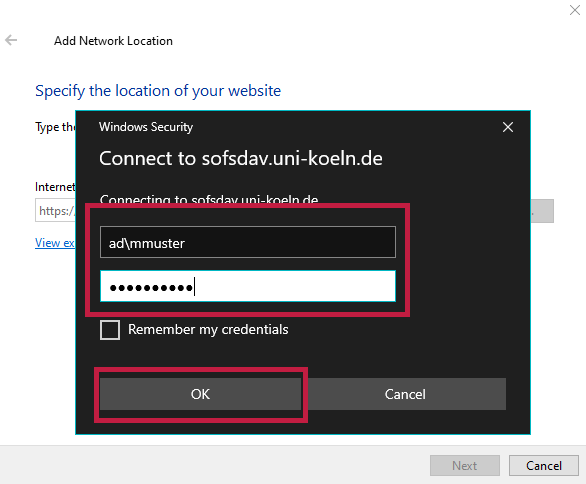Image resolution: width=586 pixels, height=484 pixels.
Task: Click the Next button in the wizard
Action: point(465,466)
